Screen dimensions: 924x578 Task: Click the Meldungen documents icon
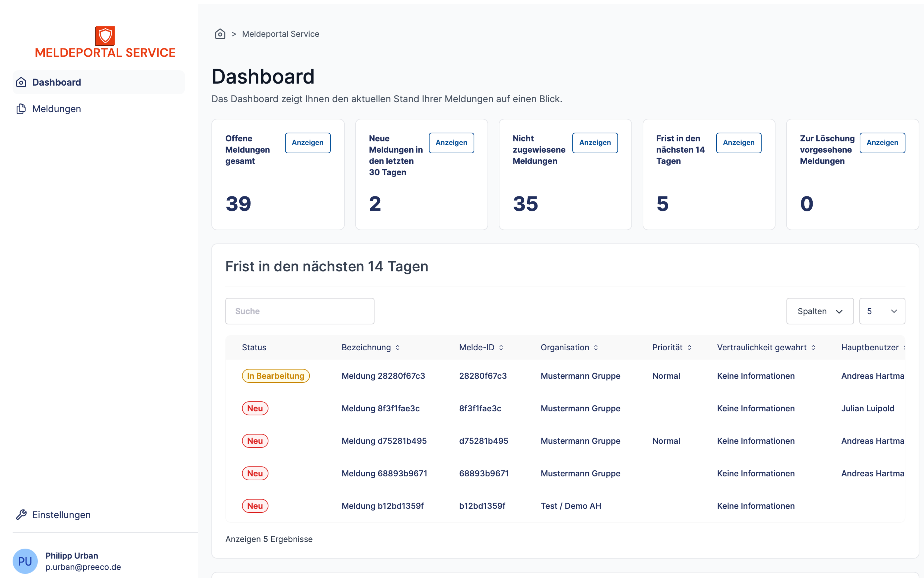tap(21, 109)
